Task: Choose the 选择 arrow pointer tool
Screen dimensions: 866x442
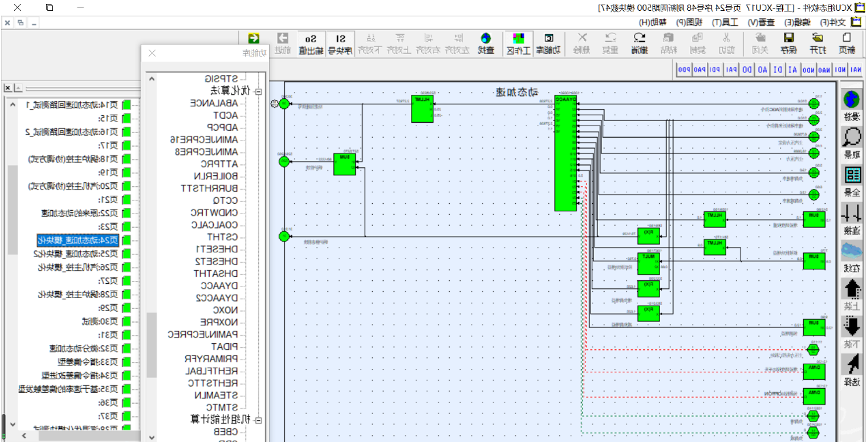Action: 851,368
